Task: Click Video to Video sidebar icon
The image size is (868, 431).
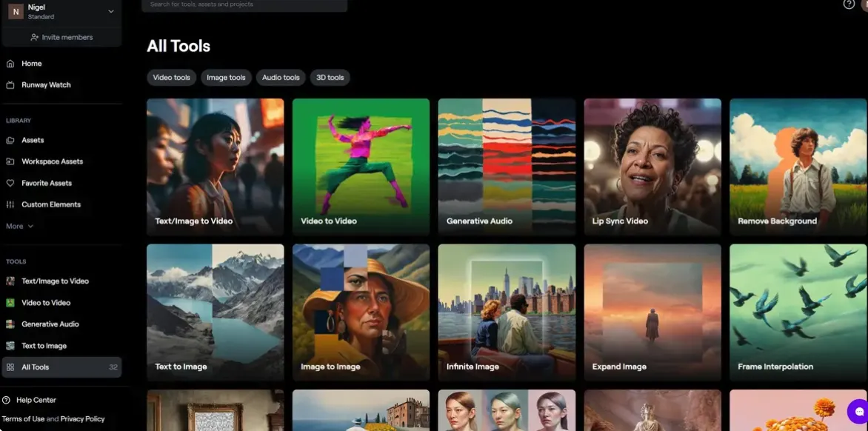Action: click(x=10, y=303)
